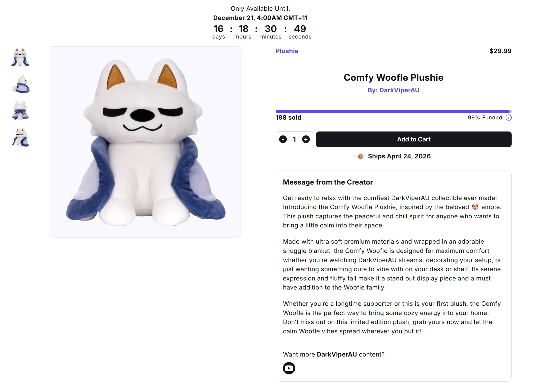Viewport: 533px width, 392px height.
Task: Open the DarkViperAU YouTube channel icon
Action: [x=289, y=368]
